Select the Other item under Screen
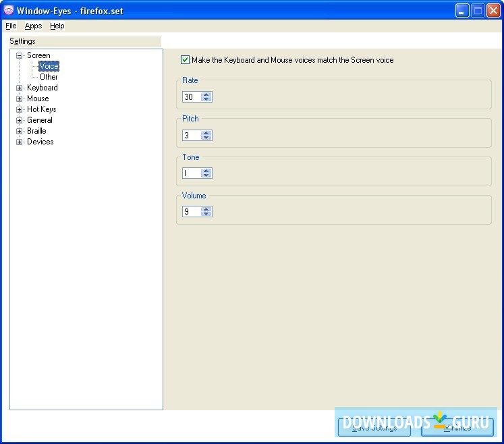Screen dimensions: 504x444 (49, 77)
